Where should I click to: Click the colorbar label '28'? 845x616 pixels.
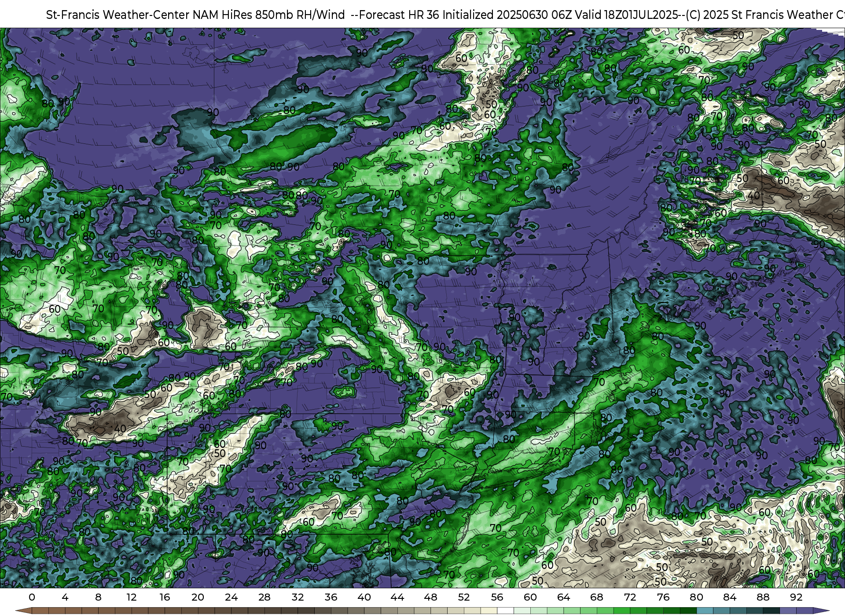click(264, 597)
